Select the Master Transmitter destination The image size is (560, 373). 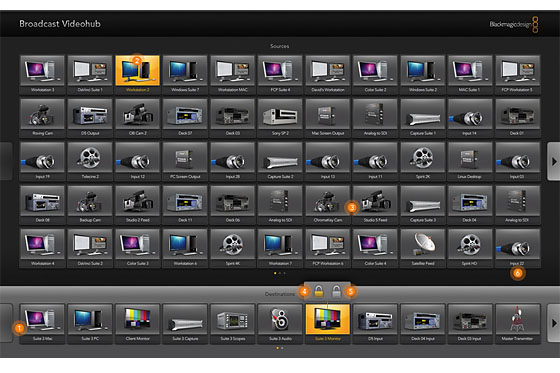pos(517,324)
